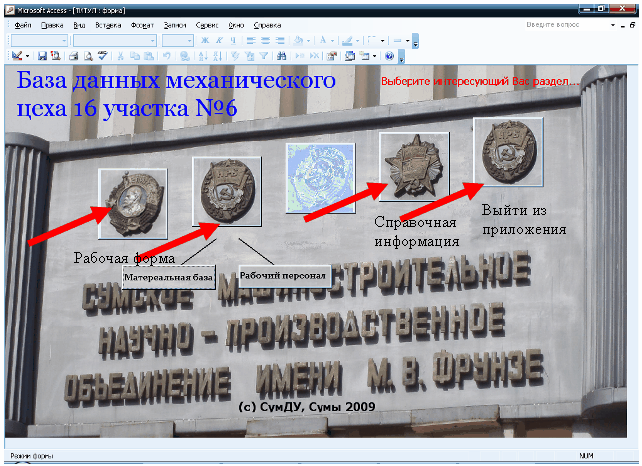Viewport: 642px width, 466px height.
Task: Open the Правка menu
Action: pyautogui.click(x=52, y=25)
